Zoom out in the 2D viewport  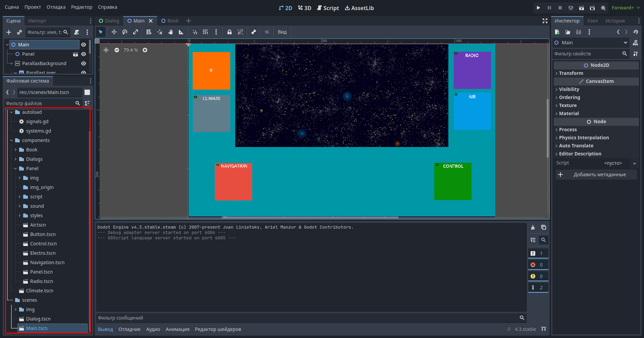click(116, 50)
